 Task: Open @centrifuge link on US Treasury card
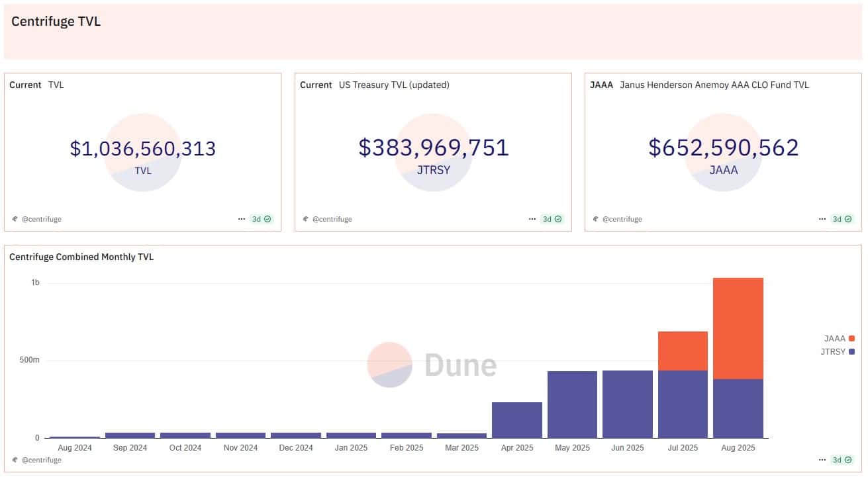click(x=332, y=219)
